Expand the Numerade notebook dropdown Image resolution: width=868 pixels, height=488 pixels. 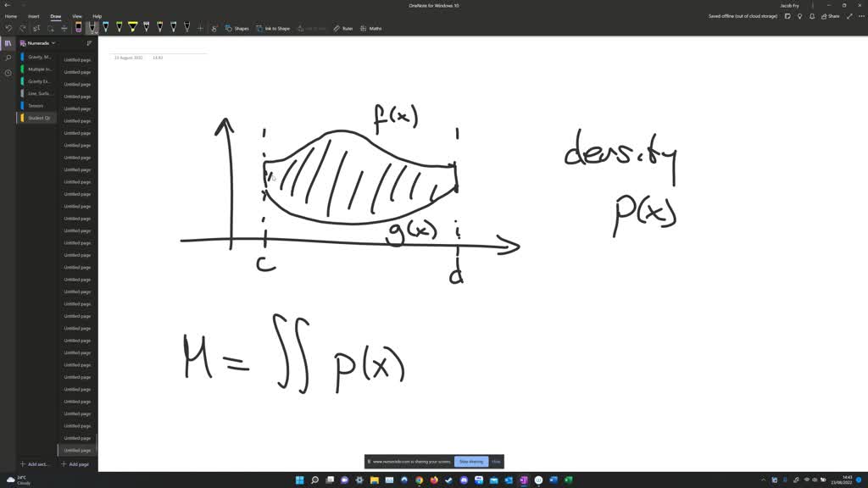click(37, 42)
